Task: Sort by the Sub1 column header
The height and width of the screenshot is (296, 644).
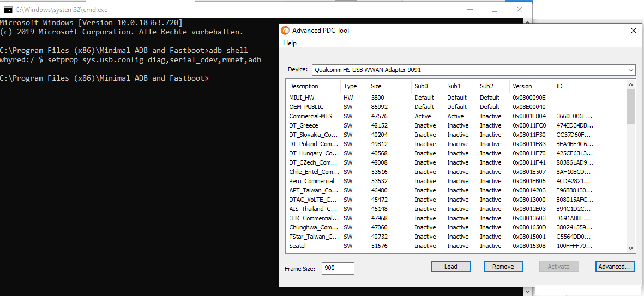Action: pos(460,86)
